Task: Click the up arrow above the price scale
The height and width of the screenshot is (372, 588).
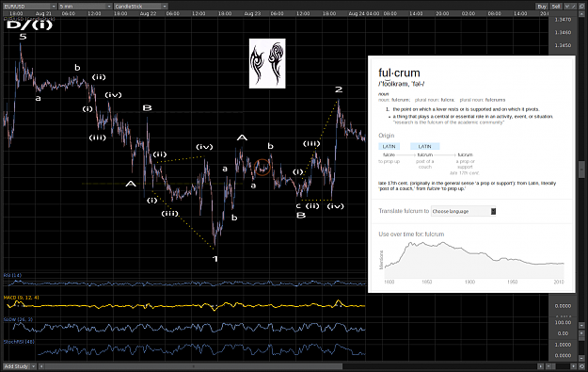Action: click(x=581, y=14)
